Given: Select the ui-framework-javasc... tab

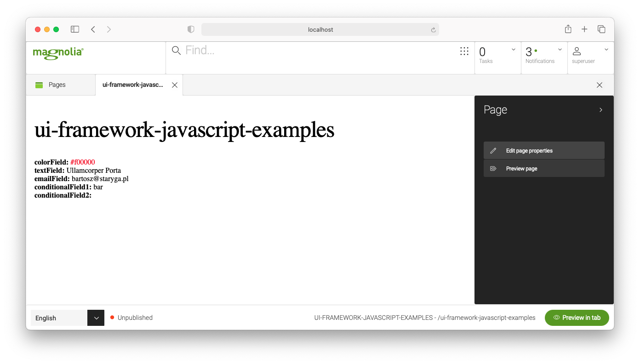Looking at the screenshot, I should click(133, 85).
